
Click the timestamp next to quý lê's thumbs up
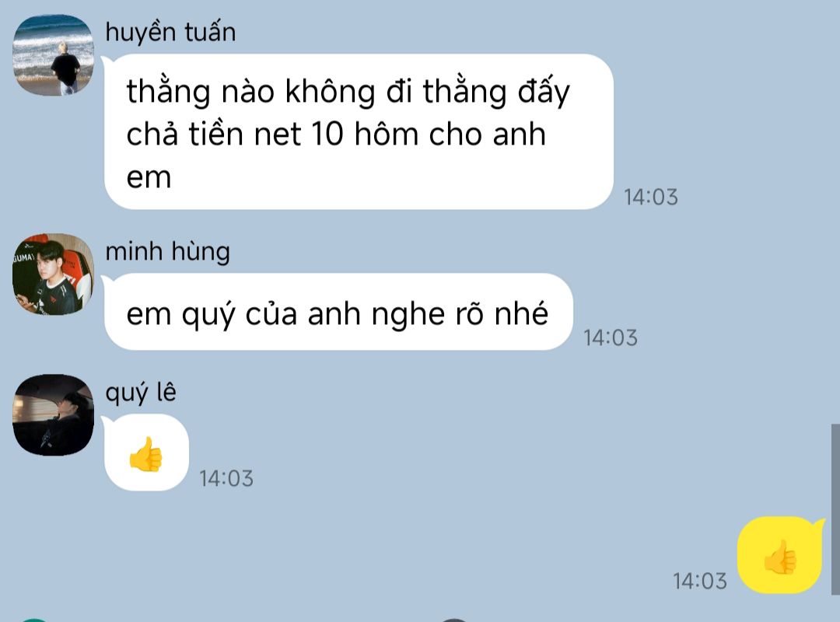[x=226, y=478]
